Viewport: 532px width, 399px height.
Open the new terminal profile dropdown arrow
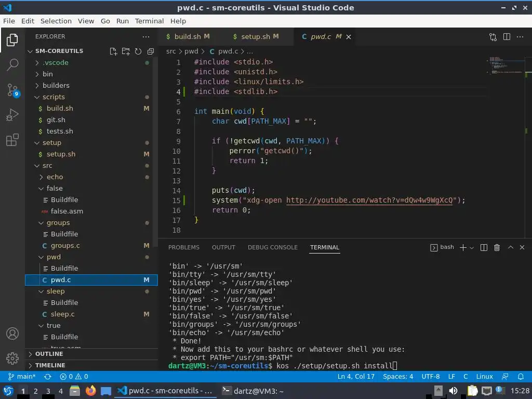coord(471,248)
